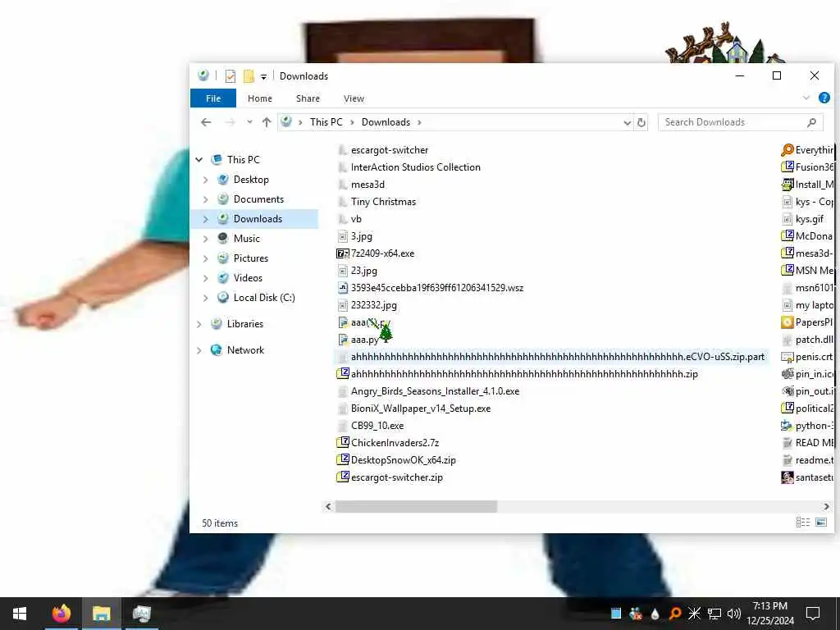840x630 pixels.
Task: Select Pictures in the navigation pane
Action: coord(251,258)
